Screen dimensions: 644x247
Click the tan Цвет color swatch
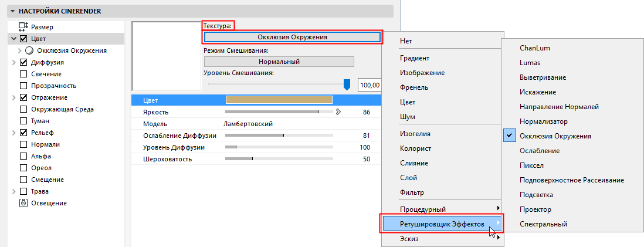coord(279,100)
